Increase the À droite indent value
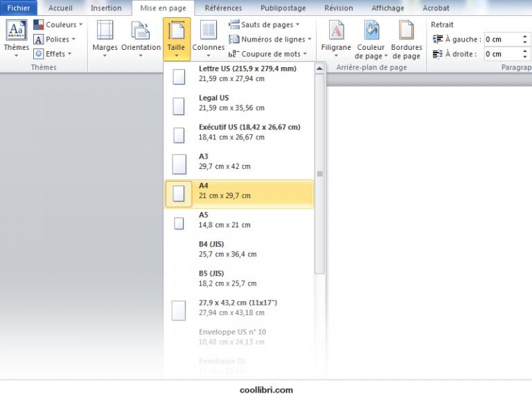The width and height of the screenshot is (532, 399). pos(525,51)
